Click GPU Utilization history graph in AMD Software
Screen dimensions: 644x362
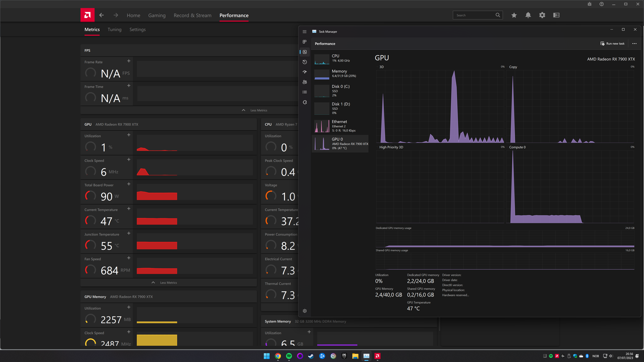195,143
